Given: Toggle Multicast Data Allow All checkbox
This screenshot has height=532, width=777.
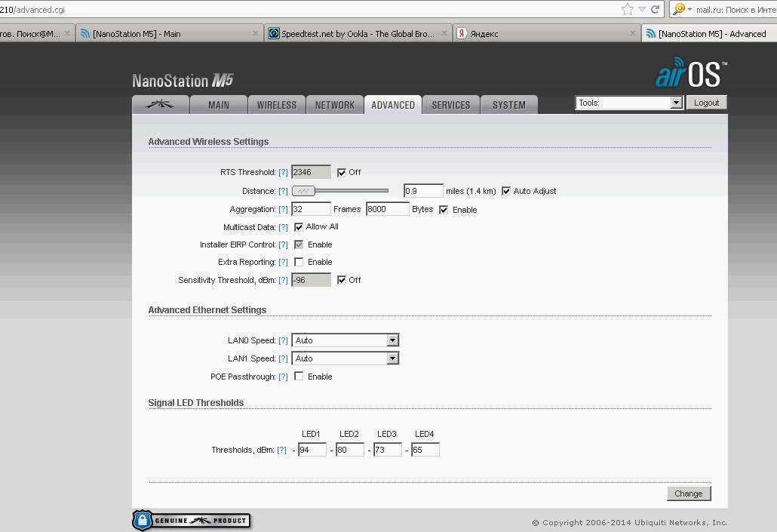Looking at the screenshot, I should [298, 227].
